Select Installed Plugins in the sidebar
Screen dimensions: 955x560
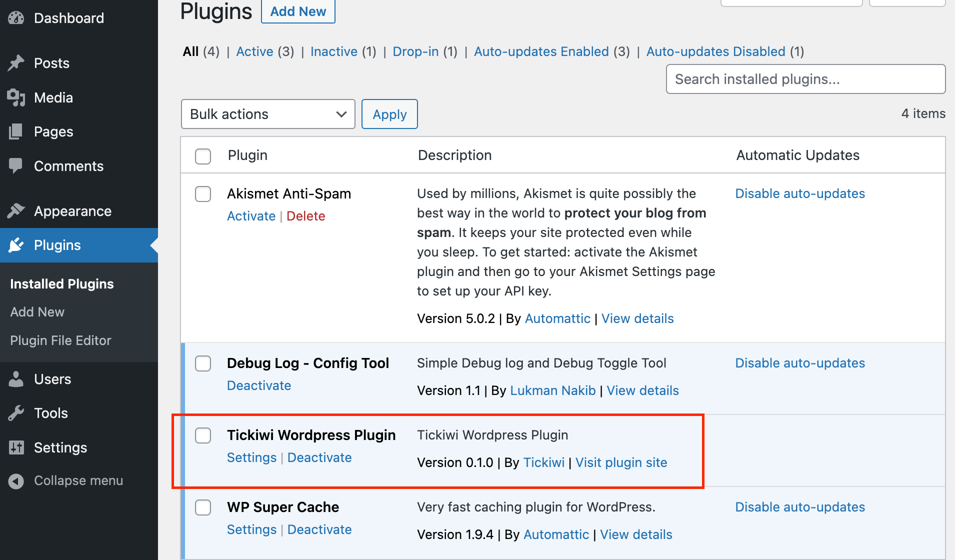61,283
